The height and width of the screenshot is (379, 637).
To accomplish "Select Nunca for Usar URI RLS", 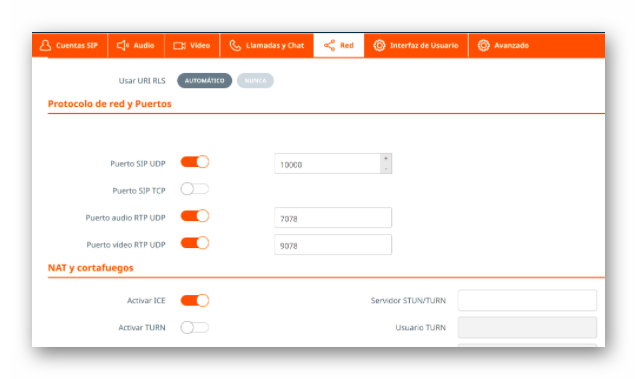I will (x=255, y=80).
